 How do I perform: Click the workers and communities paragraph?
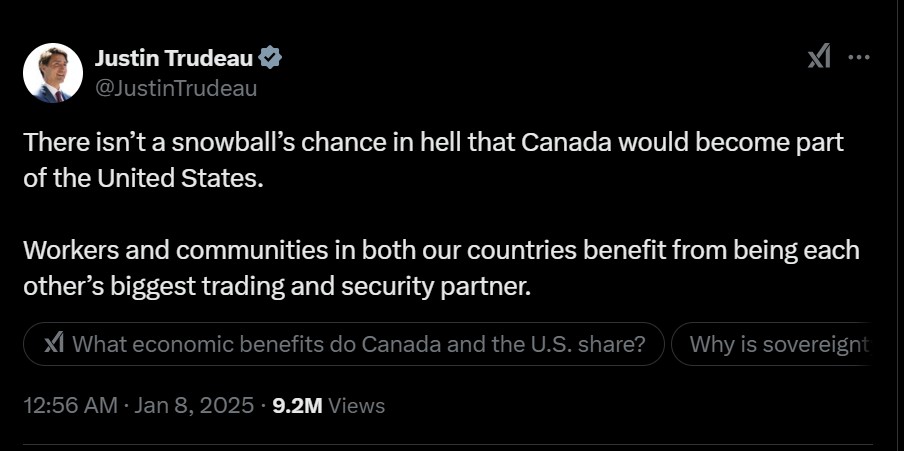point(441,267)
